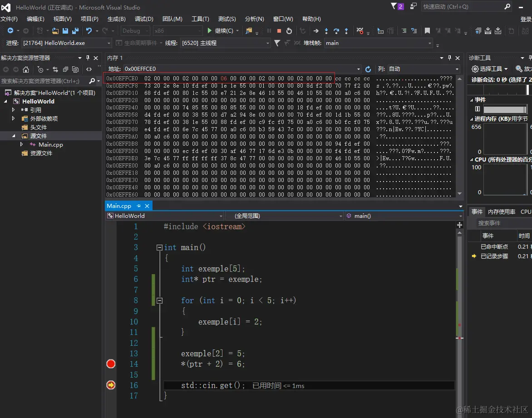Toggle the breakpoint on line 14
The height and width of the screenshot is (418, 532).
coord(111,364)
